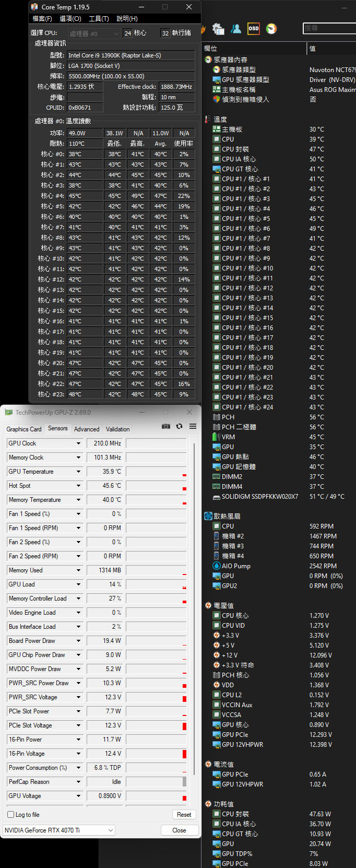Open the OSD toolbar icon
The width and height of the screenshot is (356, 868).
coord(254,28)
